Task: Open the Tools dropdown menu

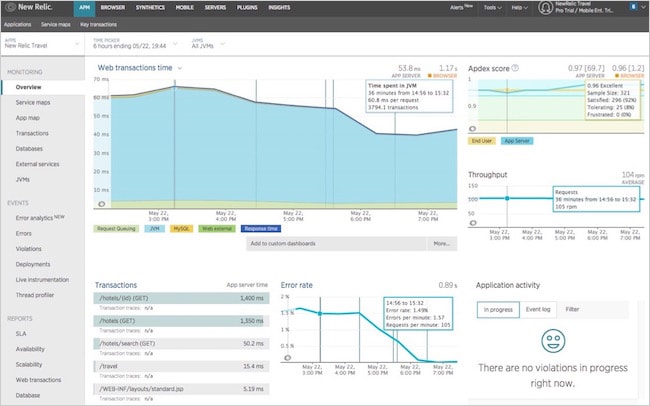Action: 492,7
